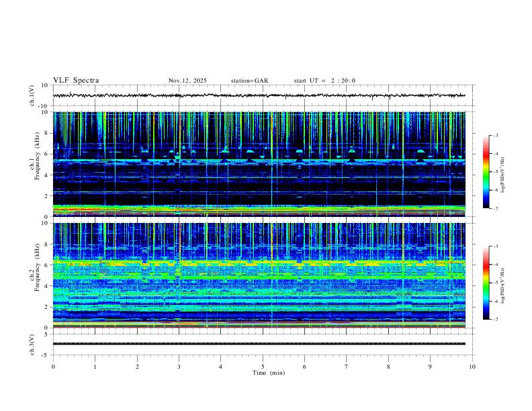Click the time axis tick '0'

point(53,367)
